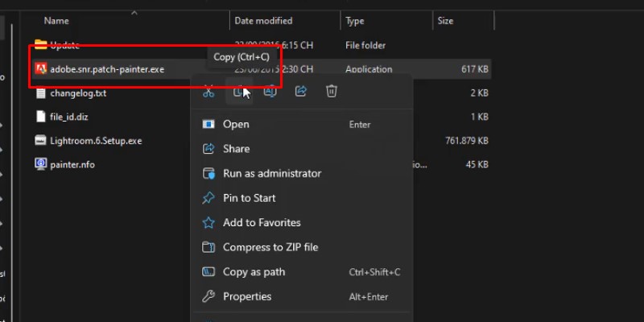Select the Update folder icon
Screen dimensions: 644x322
[40, 45]
